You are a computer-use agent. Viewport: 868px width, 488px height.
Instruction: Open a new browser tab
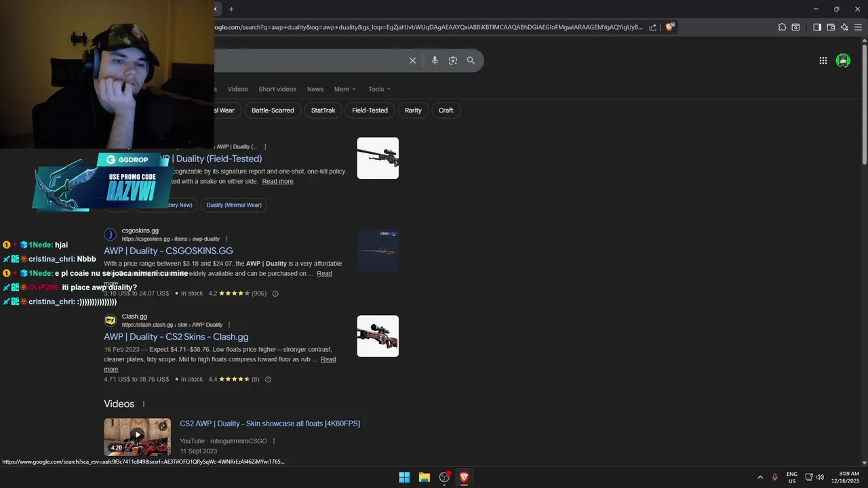[231, 9]
